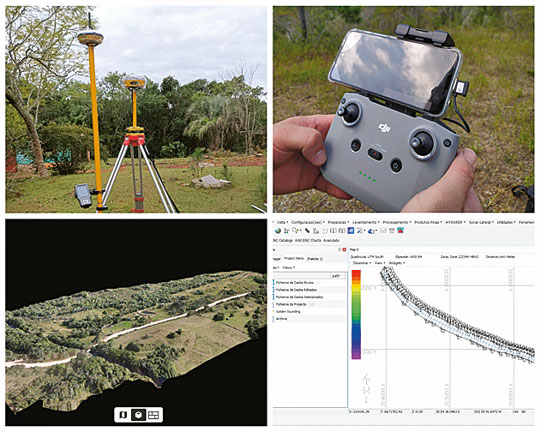This screenshot has width=540, height=432.
Task: Open the Processamento menu
Action: click(x=396, y=222)
